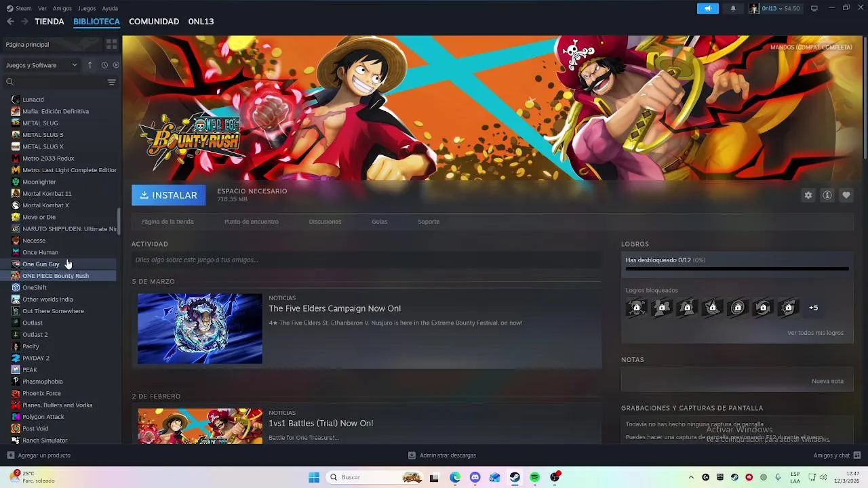Open advanced library filters icon
Viewport: 868px width, 488px height.
(112, 82)
